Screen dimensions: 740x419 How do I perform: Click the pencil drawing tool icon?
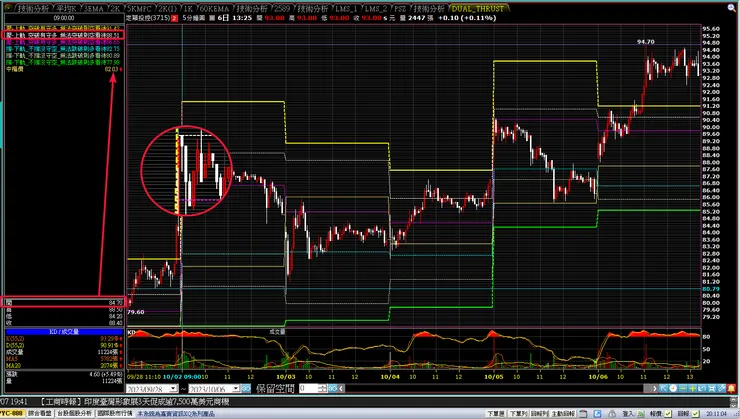pyautogui.click(x=722, y=388)
